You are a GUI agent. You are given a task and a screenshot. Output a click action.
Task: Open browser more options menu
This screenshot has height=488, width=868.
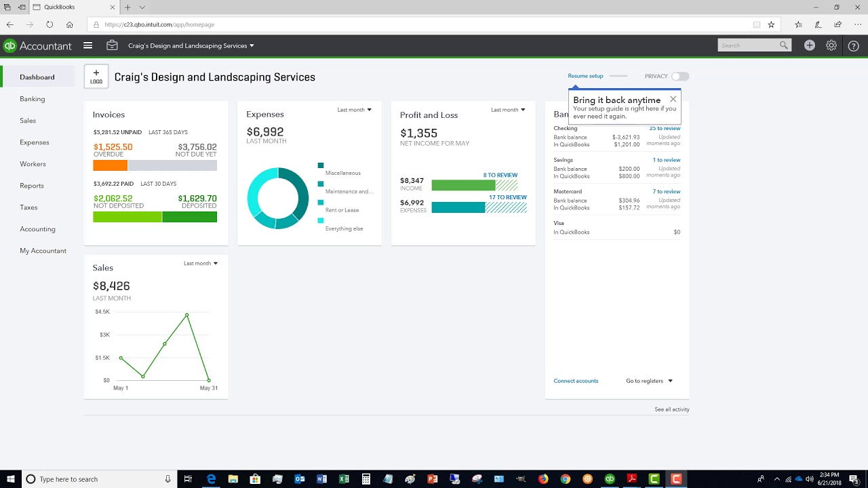pos(858,24)
